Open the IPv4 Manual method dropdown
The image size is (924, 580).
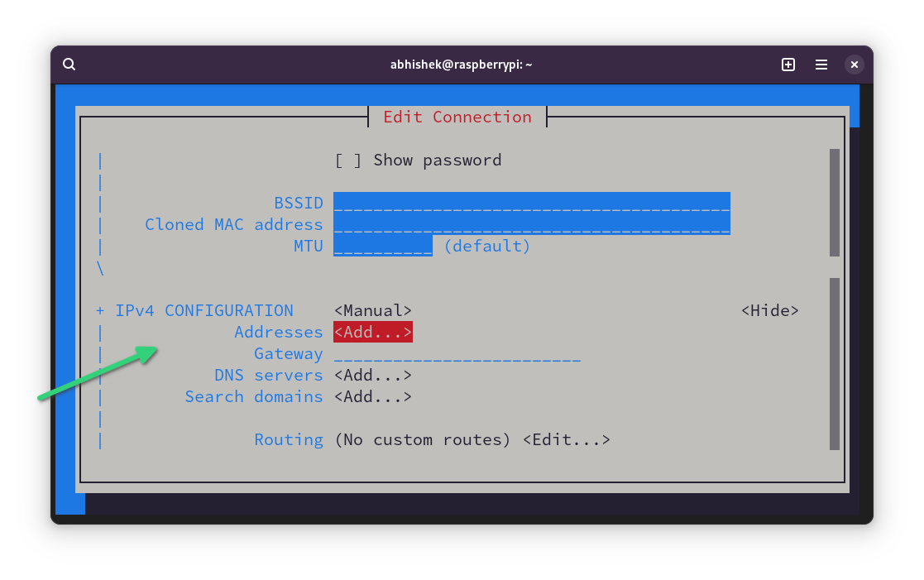(372, 311)
